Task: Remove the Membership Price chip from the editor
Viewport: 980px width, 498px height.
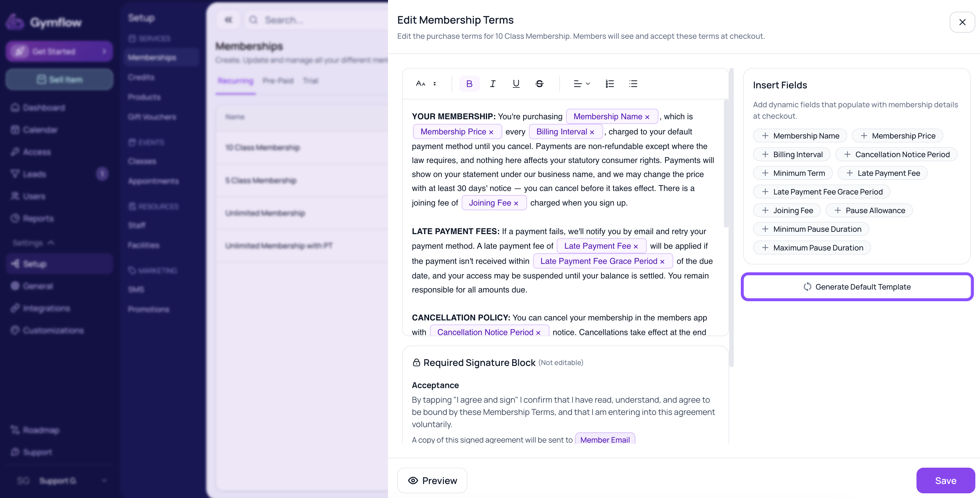Action: [491, 132]
